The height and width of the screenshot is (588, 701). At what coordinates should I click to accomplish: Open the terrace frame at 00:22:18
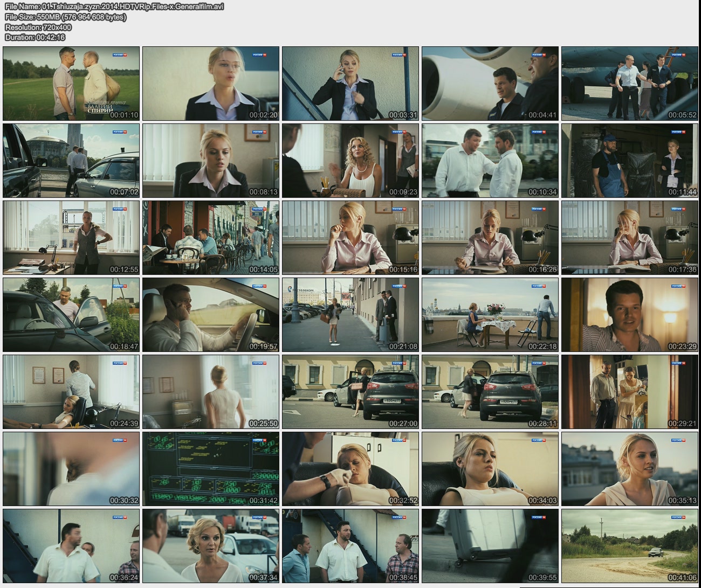[x=490, y=315]
